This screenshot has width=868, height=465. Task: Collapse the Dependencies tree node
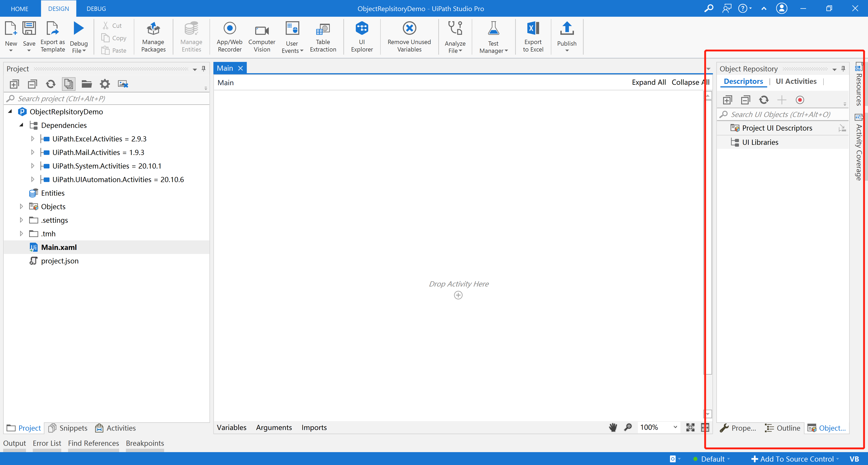click(21, 125)
